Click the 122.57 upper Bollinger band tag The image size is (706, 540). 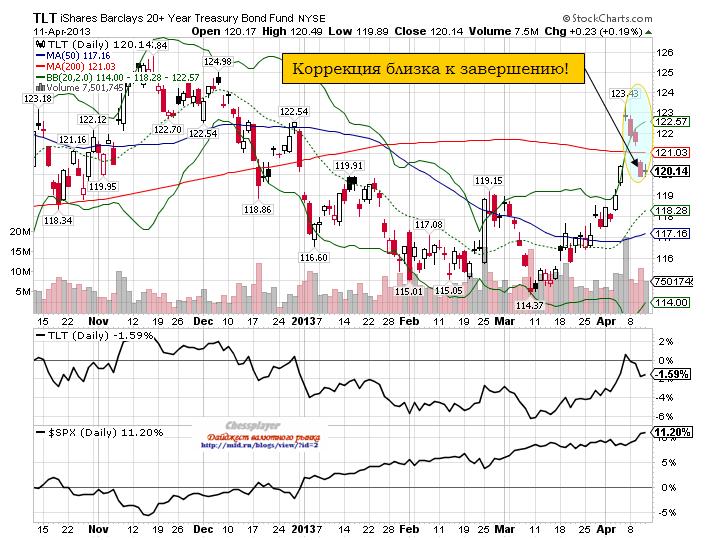click(x=669, y=120)
